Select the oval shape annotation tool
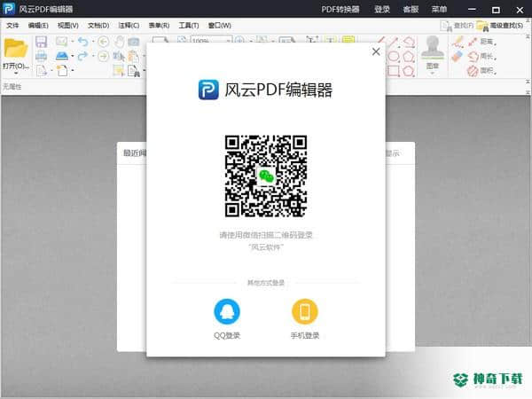This screenshot has height=399, width=532. (x=393, y=57)
